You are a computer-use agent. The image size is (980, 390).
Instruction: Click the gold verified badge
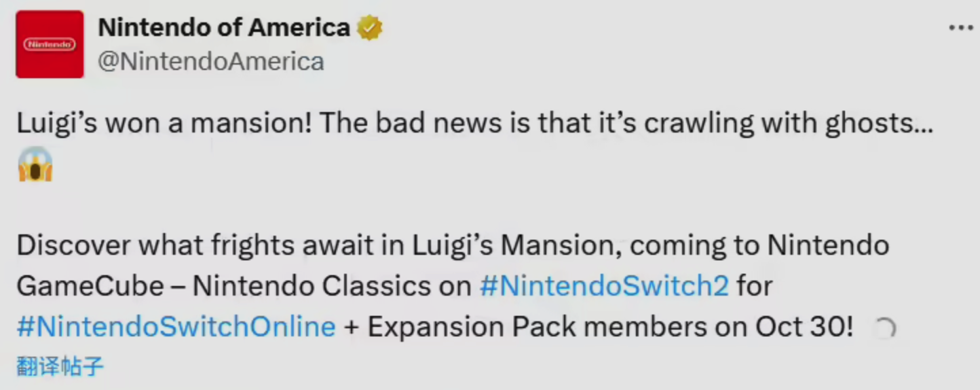tap(370, 28)
